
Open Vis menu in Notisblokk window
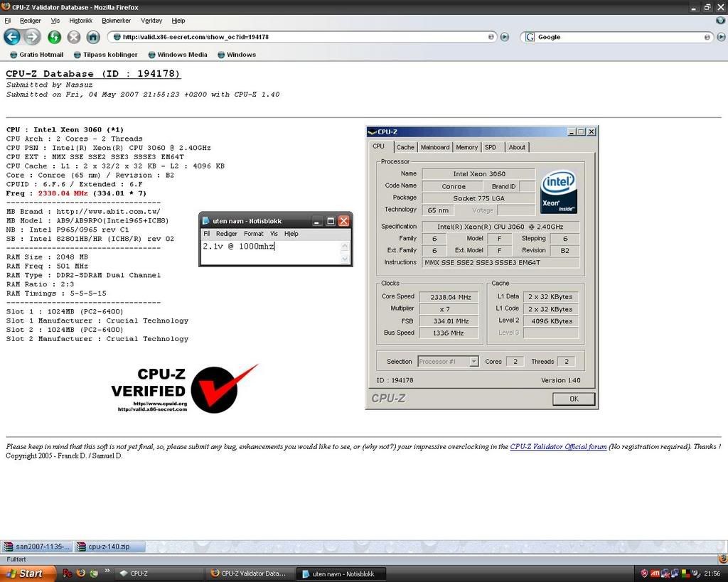click(274, 234)
